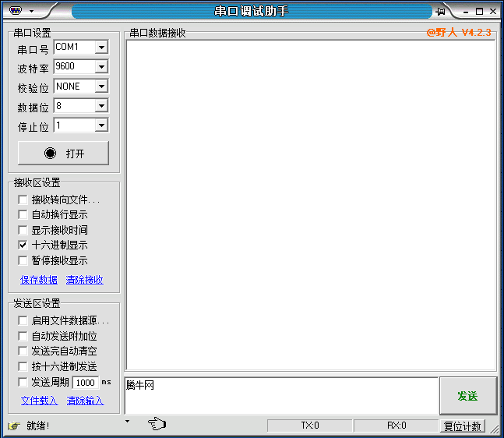
Task: Click the 就绪! status text
Action: tap(38, 426)
